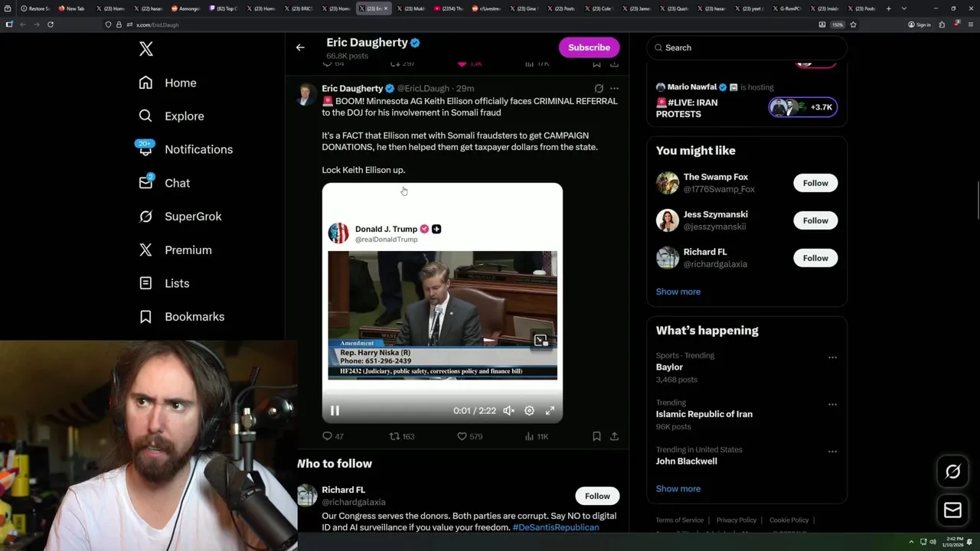This screenshot has height=551, width=980.
Task: Bookmark the Keith Ellison post
Action: pyautogui.click(x=596, y=436)
